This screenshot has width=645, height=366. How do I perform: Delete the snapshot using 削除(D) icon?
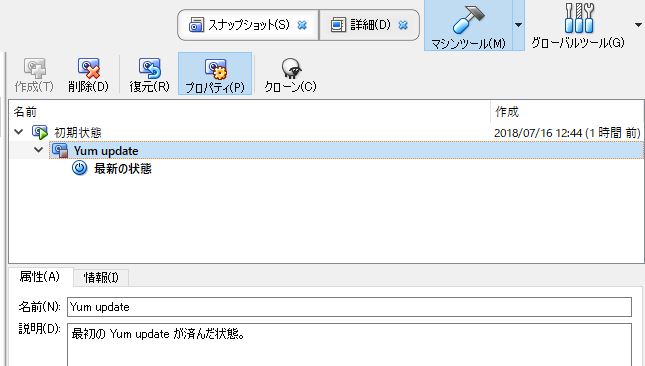tap(88, 74)
